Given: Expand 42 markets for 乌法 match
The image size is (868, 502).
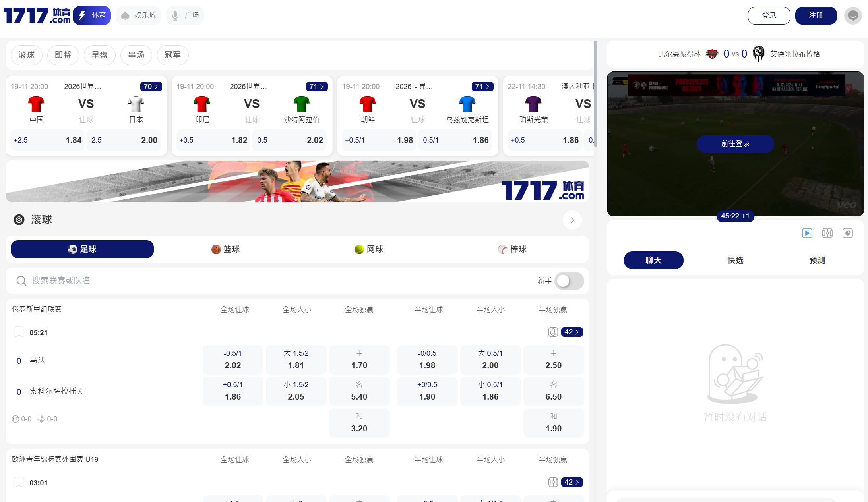Looking at the screenshot, I should coord(572,332).
